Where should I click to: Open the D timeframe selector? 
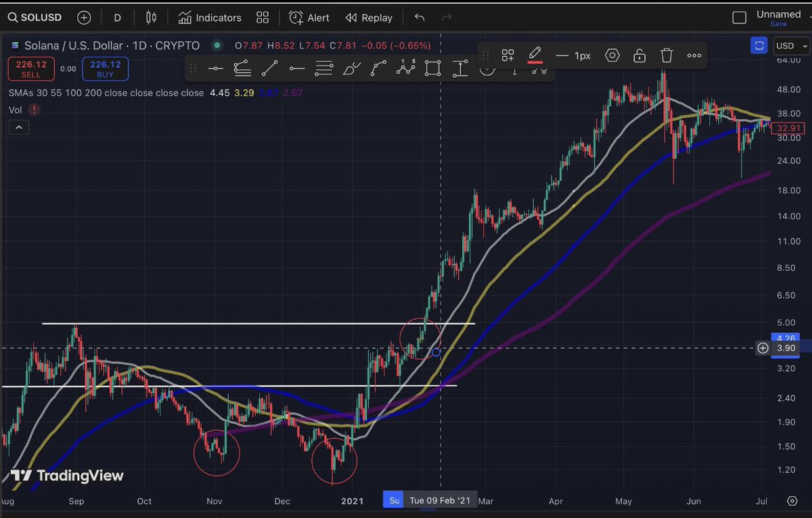pyautogui.click(x=117, y=18)
